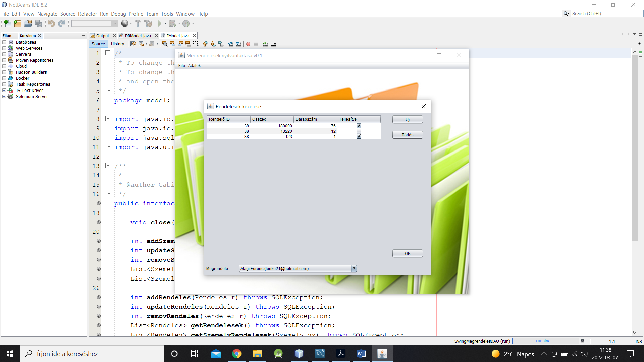Expand the Servers tree node
This screenshot has width=644, height=362.
[4, 54]
